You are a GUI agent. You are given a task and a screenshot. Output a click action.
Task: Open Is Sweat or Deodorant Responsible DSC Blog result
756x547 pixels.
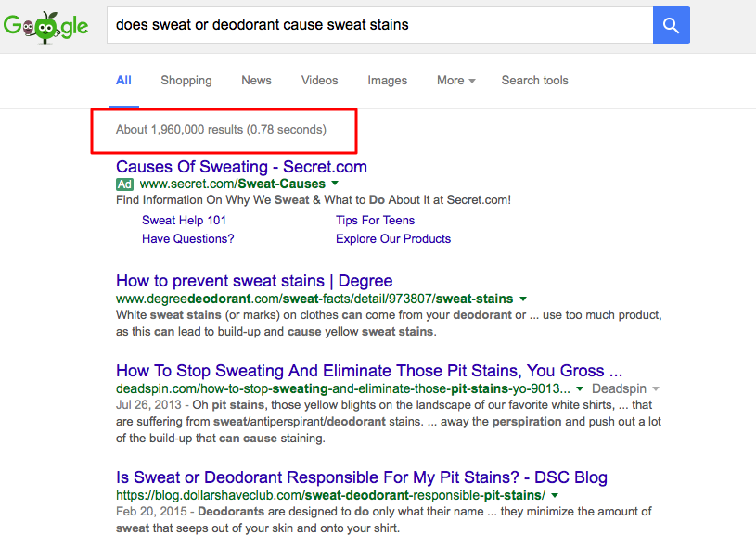(x=362, y=477)
